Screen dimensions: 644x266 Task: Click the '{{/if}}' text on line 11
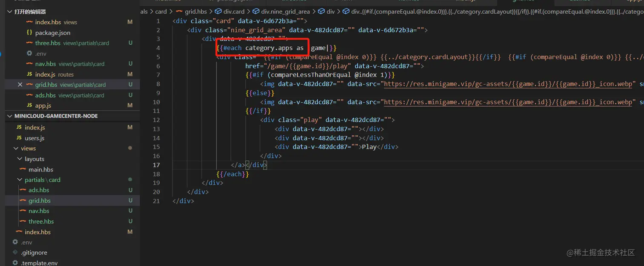pyautogui.click(x=258, y=111)
